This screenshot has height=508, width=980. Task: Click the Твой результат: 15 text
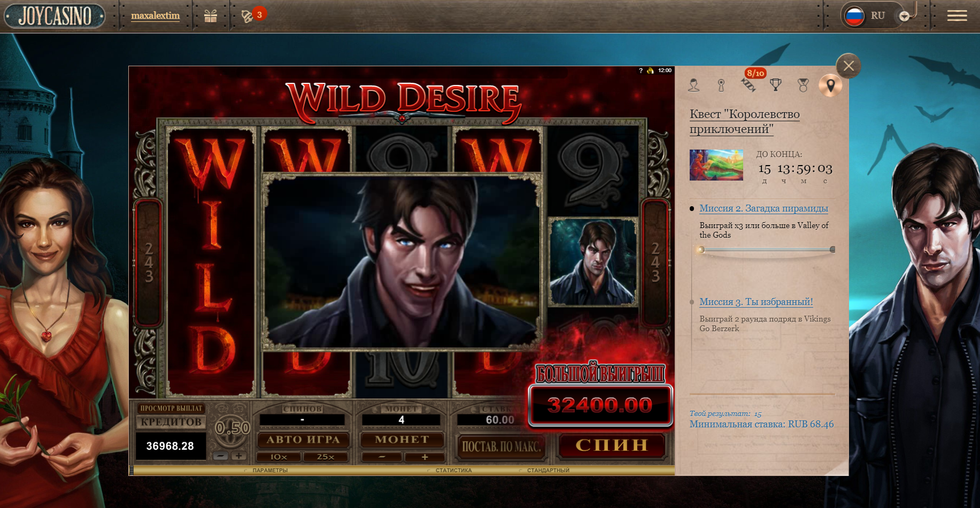pyautogui.click(x=726, y=413)
